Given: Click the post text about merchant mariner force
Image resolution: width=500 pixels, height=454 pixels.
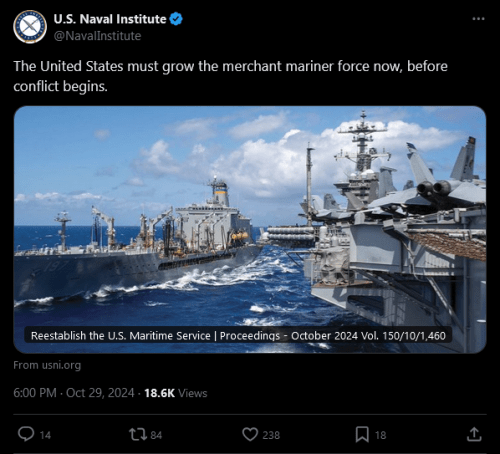Looking at the screenshot, I should [230, 76].
